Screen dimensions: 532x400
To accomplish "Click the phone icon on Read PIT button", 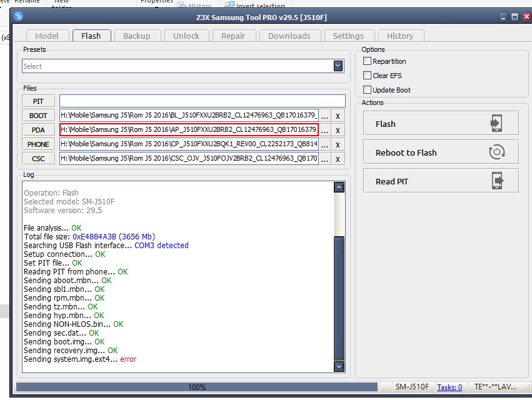I will (498, 181).
